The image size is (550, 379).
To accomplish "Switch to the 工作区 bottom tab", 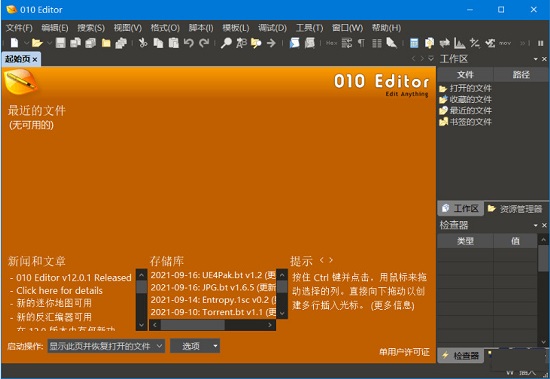I will 461,209.
